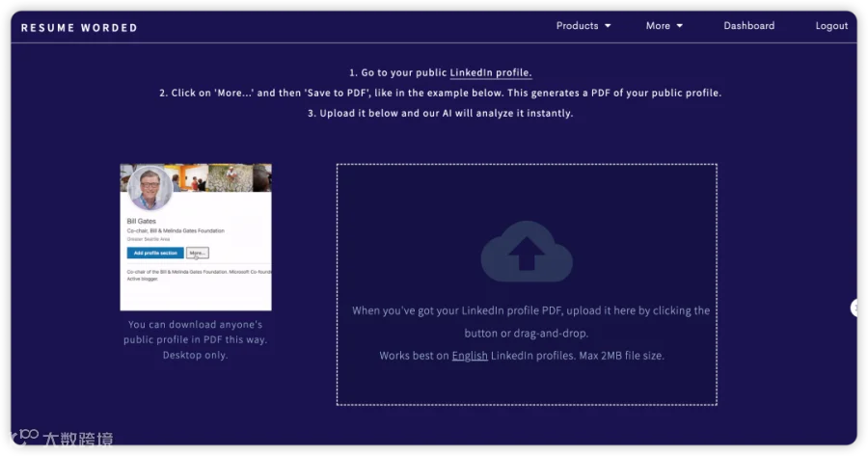Viewport: 868px width, 456px height.
Task: Go to the Dashboard page
Action: click(x=748, y=25)
